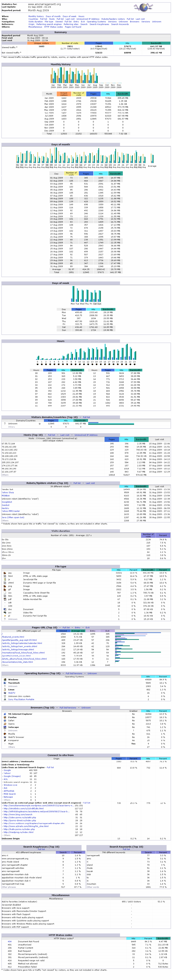The height and width of the screenshot is (980, 172).
Task: Go to HTTP Status codes in top navigation
Action: point(53,27)
